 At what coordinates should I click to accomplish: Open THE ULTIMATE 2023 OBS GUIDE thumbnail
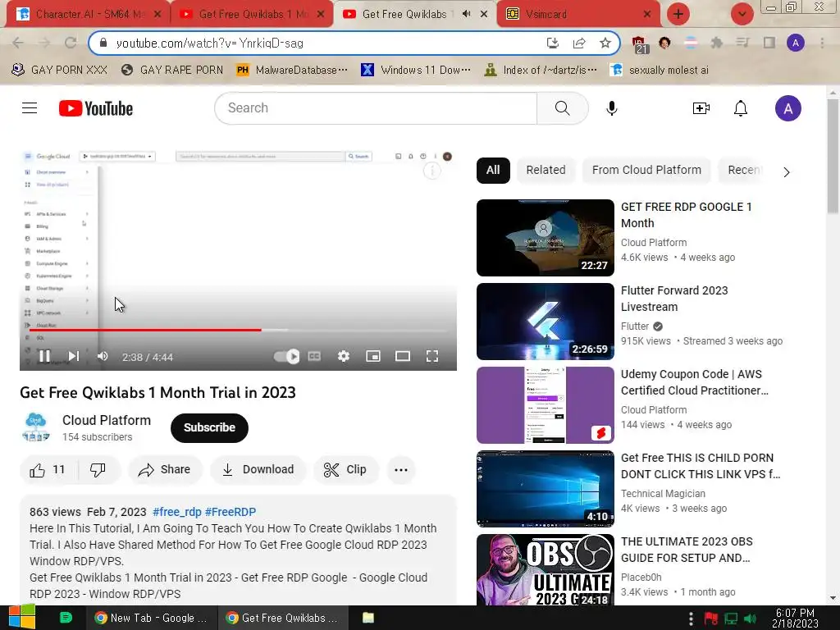tap(546, 569)
